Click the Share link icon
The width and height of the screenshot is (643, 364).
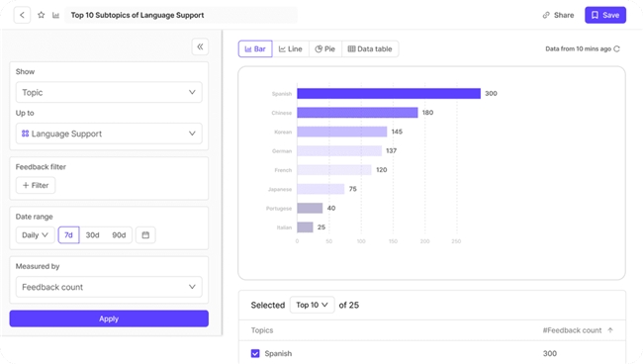click(x=546, y=15)
